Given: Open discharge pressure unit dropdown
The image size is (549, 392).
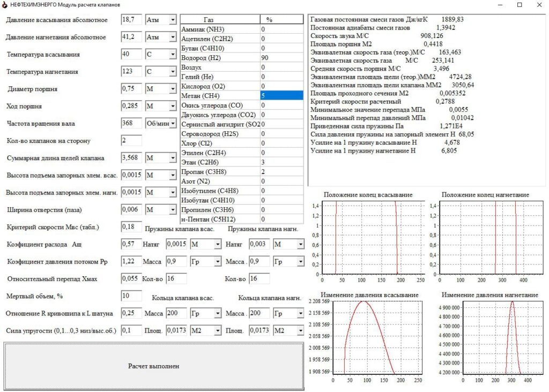Looking at the screenshot, I should 173,37.
